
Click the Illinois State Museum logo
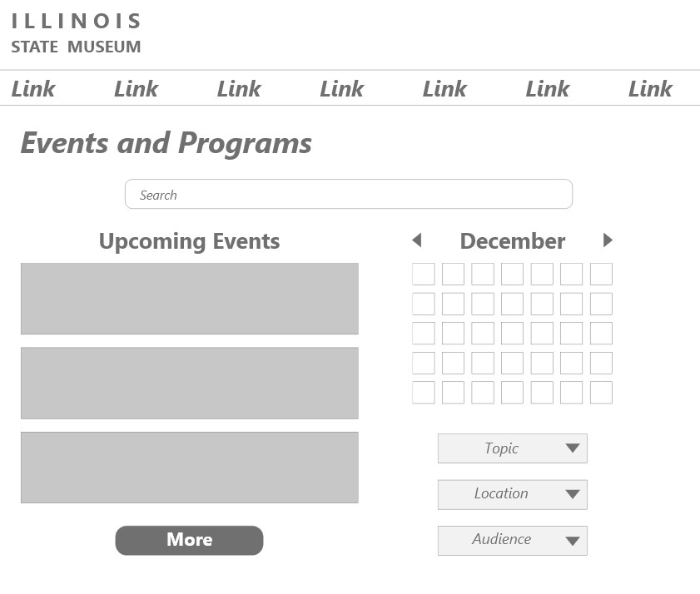click(x=76, y=33)
